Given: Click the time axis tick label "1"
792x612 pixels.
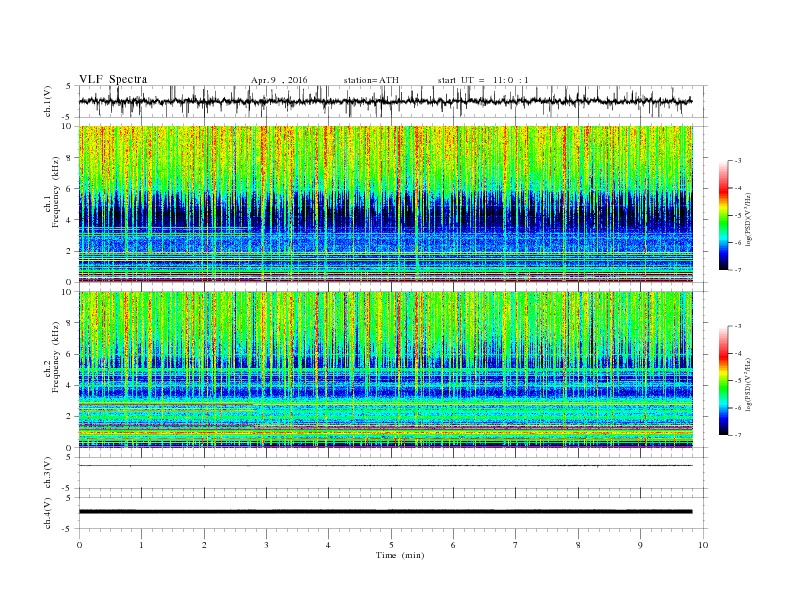Looking at the screenshot, I should 141,545.
